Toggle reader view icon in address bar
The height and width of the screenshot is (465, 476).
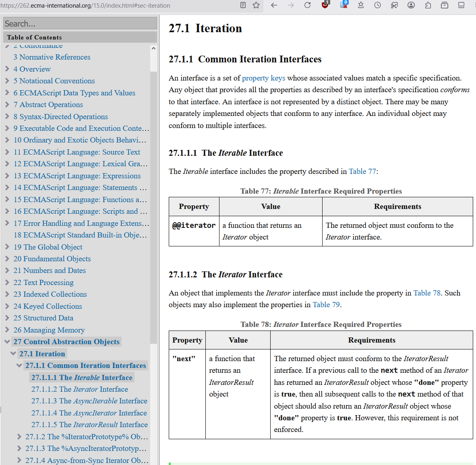pos(243,5)
